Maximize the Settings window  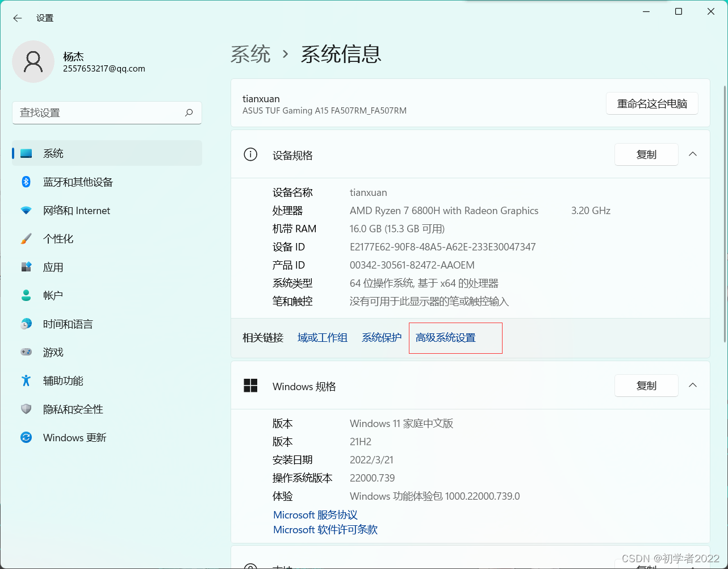tap(679, 11)
